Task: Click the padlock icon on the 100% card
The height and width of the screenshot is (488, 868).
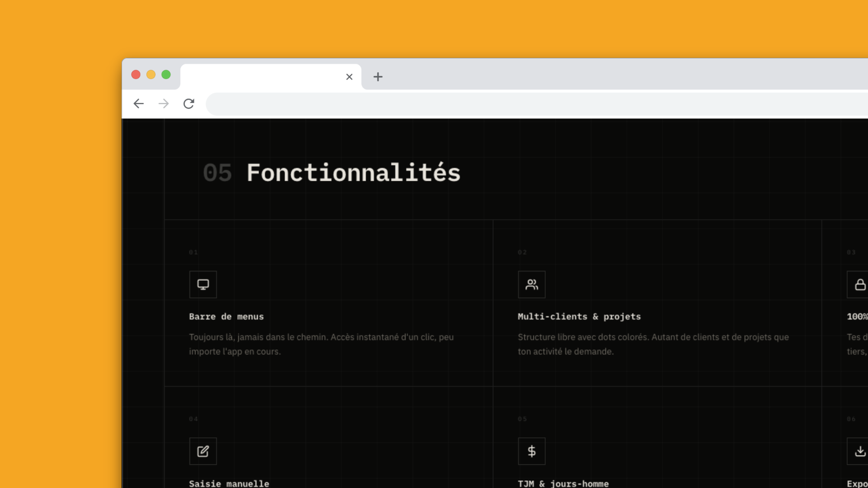Action: (x=859, y=284)
